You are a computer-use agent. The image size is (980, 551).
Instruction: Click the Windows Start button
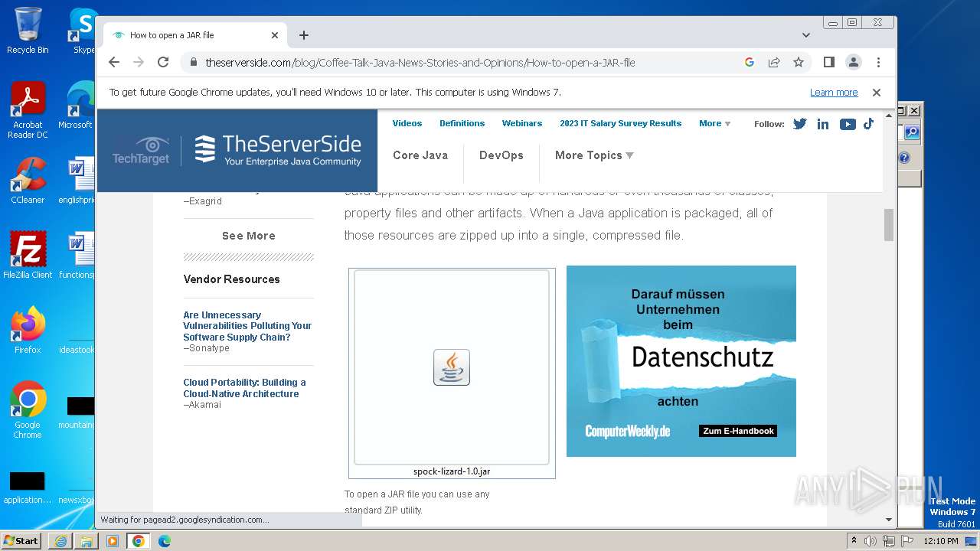(21, 540)
